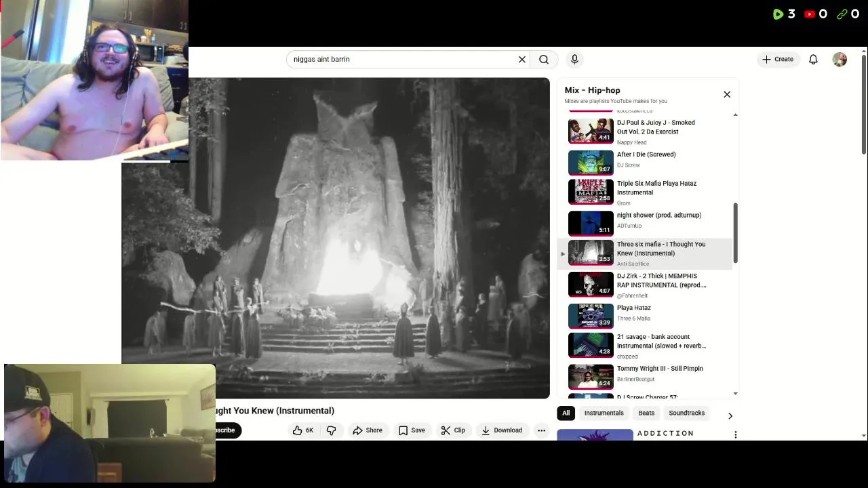
Task: Click green link counter icon in overlay
Action: pyautogui.click(x=842, y=14)
